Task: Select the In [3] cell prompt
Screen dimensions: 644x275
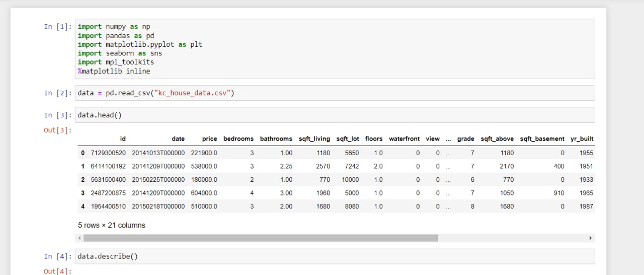Action: point(58,115)
